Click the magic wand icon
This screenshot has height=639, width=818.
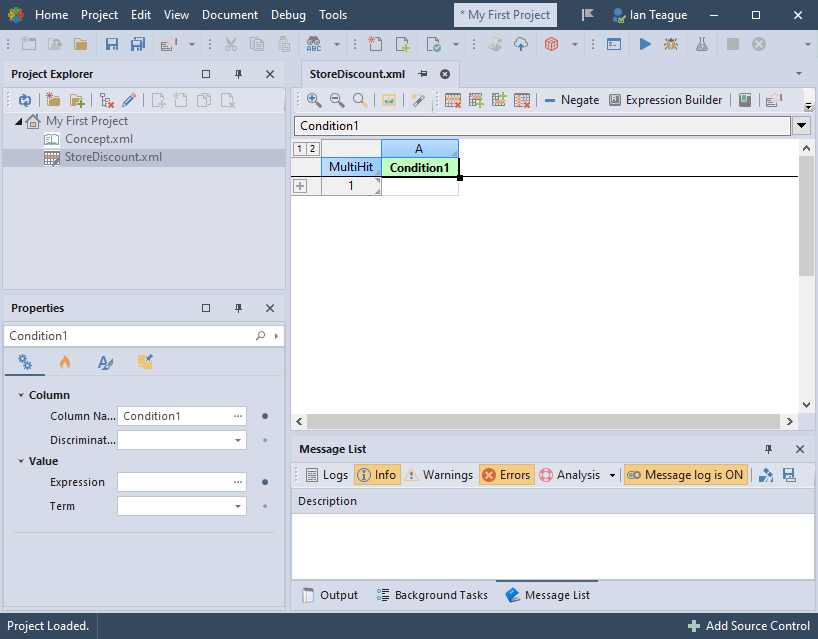(417, 100)
